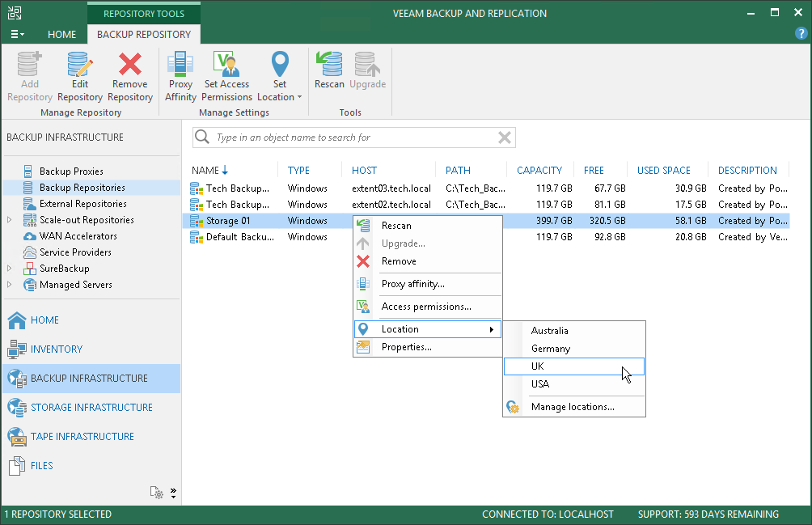Image resolution: width=812 pixels, height=525 pixels.
Task: Expand the Scale-out Repositories tree node
Action: pos(10,220)
